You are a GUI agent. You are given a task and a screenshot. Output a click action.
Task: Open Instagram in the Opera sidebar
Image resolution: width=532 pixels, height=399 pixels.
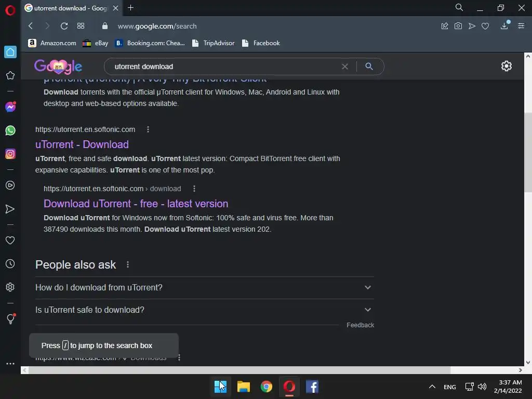[10, 154]
